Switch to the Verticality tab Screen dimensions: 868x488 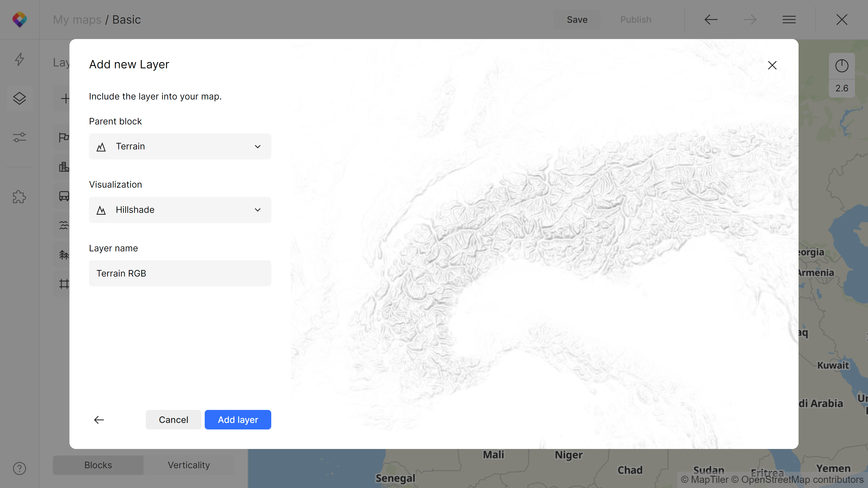[x=189, y=465]
